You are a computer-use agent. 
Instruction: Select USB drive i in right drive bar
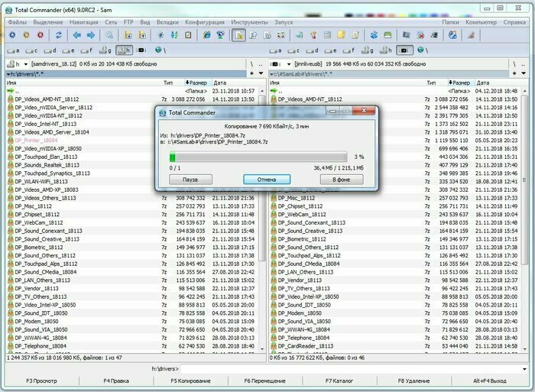click(x=404, y=50)
